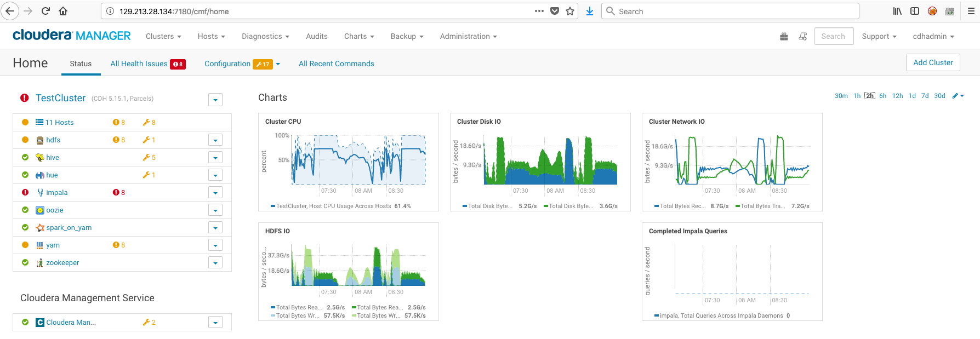Screen dimensions: 980x339
Task: Click the Cloudera Manager search field
Action: coord(833,36)
